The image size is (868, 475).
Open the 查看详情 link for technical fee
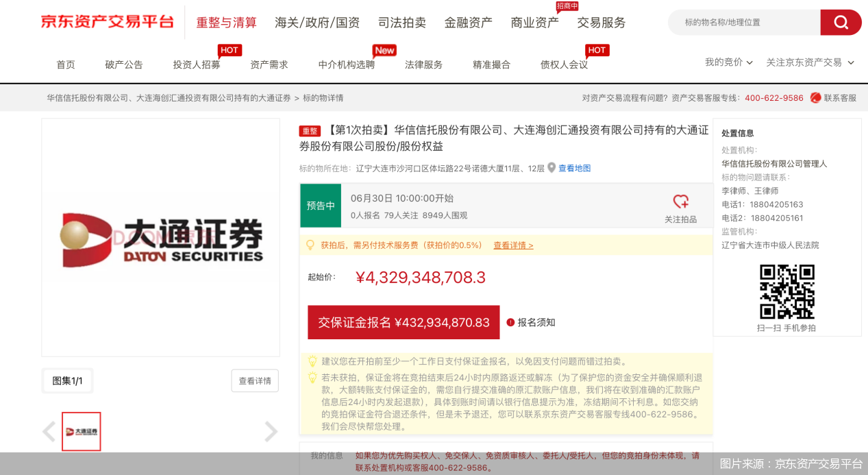(513, 245)
